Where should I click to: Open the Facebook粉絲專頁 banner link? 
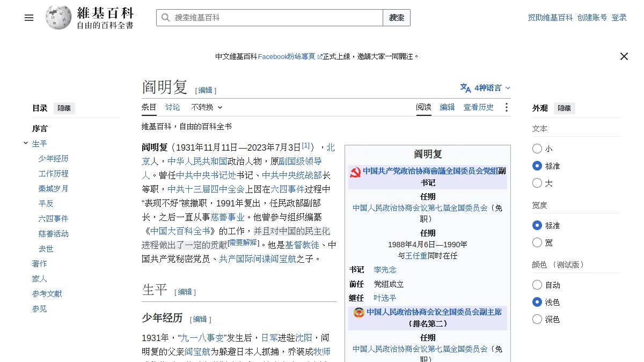coord(287,56)
